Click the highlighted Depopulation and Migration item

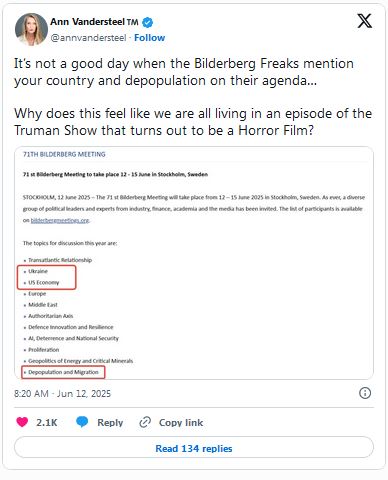click(x=63, y=372)
